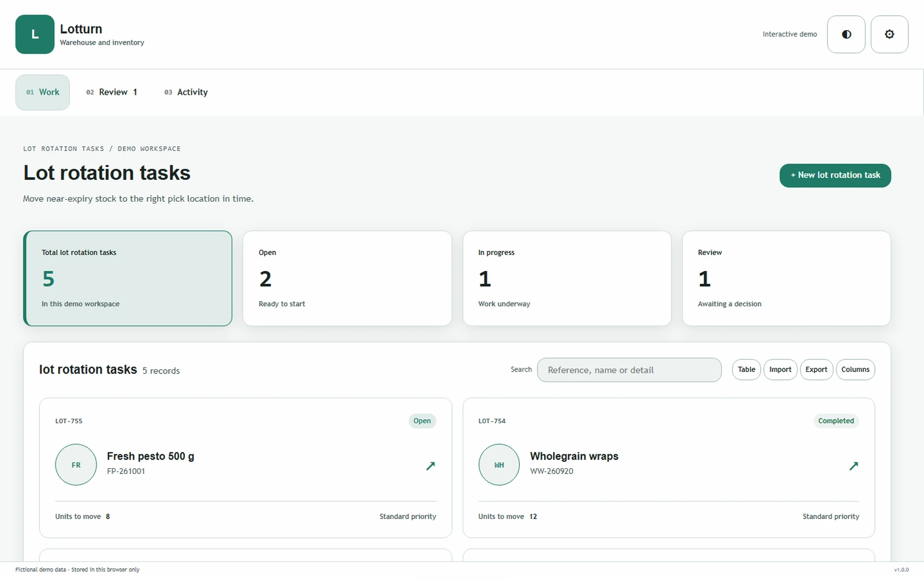Focus the Reference, name or detail search field
Screen dimensions: 924x578
pos(629,370)
